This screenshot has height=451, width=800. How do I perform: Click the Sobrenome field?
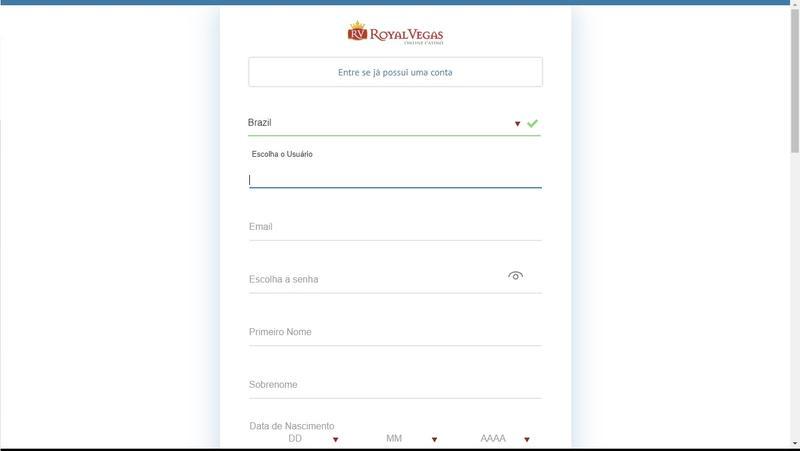pos(395,385)
